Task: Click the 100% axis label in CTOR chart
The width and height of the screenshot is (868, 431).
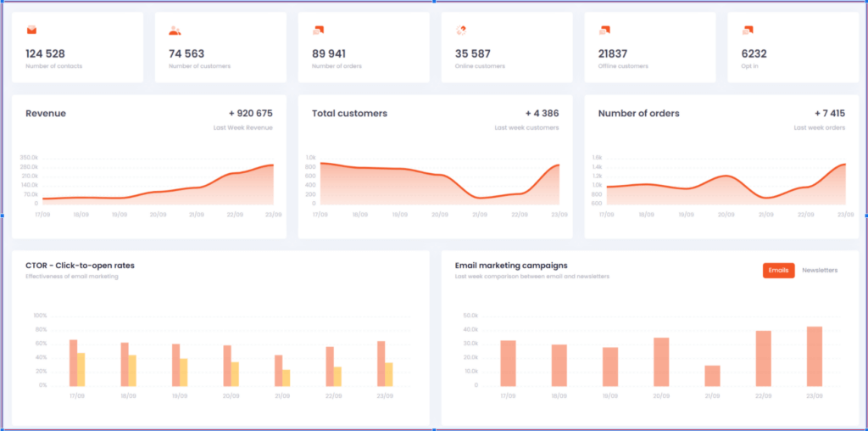Action: click(x=41, y=316)
